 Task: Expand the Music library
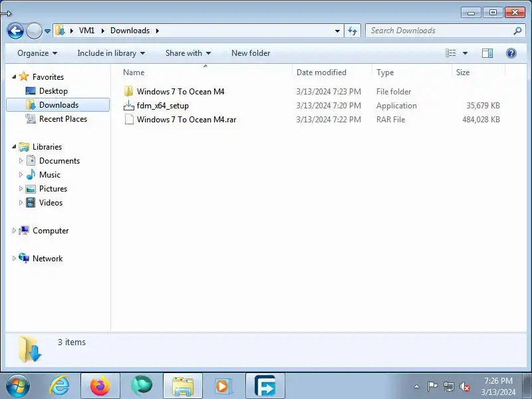(21, 174)
